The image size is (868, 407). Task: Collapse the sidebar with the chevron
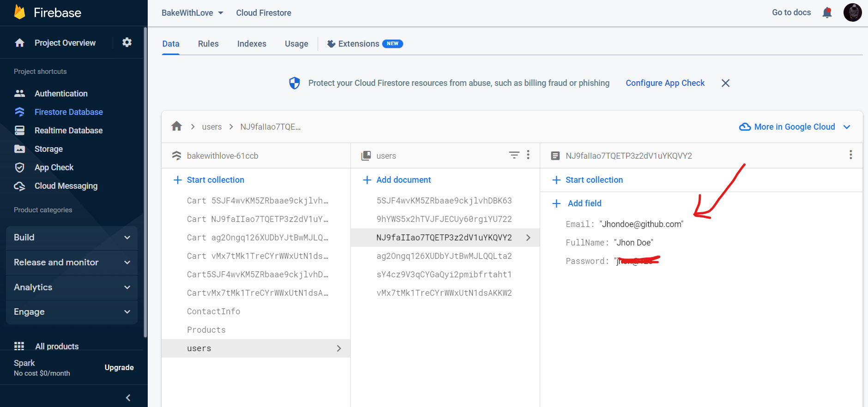point(128,397)
